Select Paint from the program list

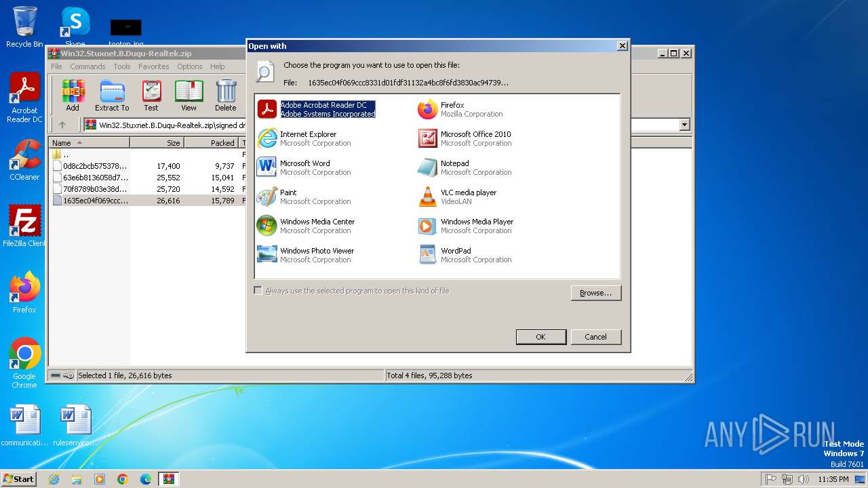pos(304,197)
